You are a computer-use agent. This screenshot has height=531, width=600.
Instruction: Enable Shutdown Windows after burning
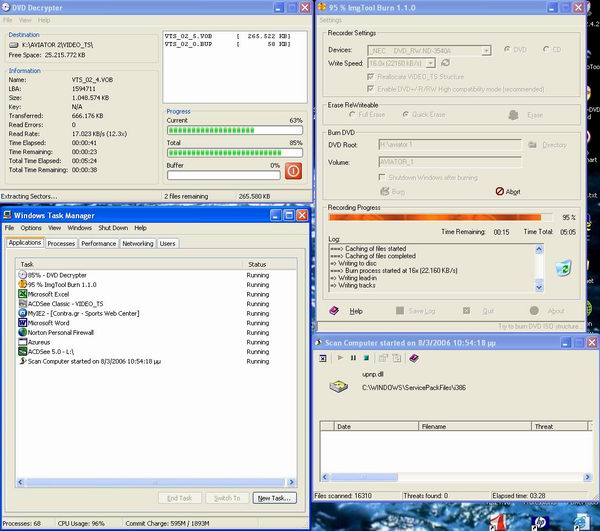coord(382,177)
